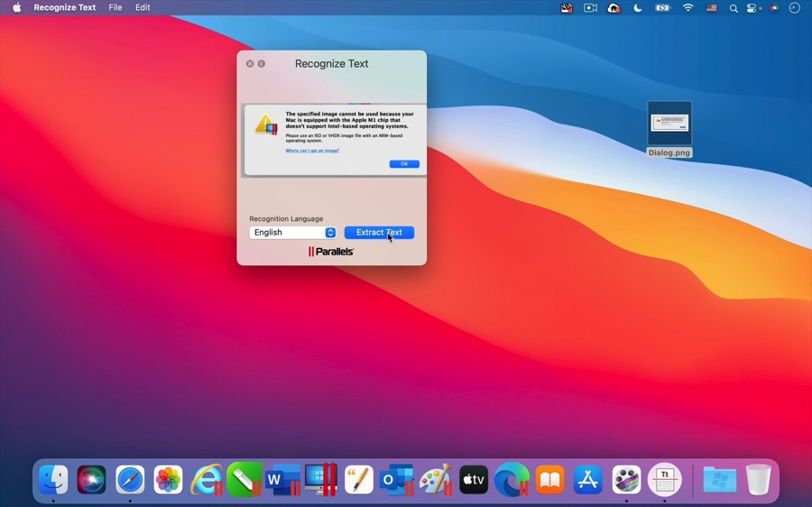Toggle Do Not Disturb moon icon
This screenshot has width=812, height=507.
[x=638, y=8]
